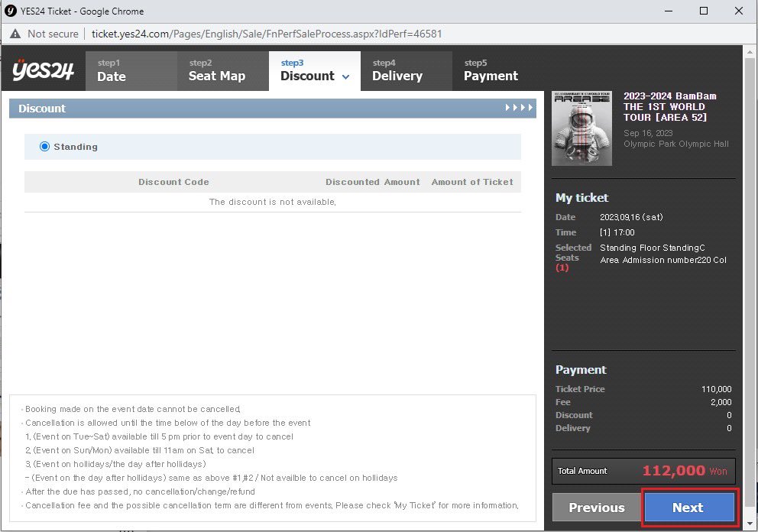Screen dimensions: 758x532
Task: Click the arrows in Discount header
Action: 519,107
